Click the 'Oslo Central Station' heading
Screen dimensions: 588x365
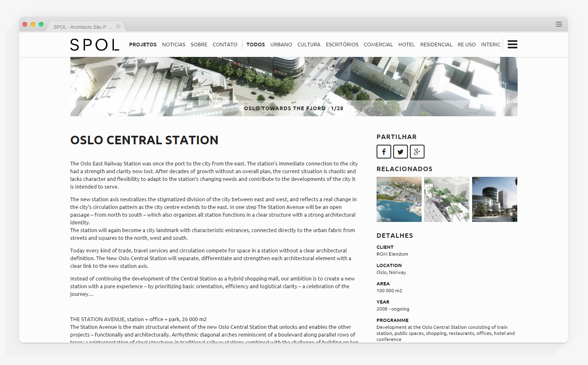(x=144, y=140)
